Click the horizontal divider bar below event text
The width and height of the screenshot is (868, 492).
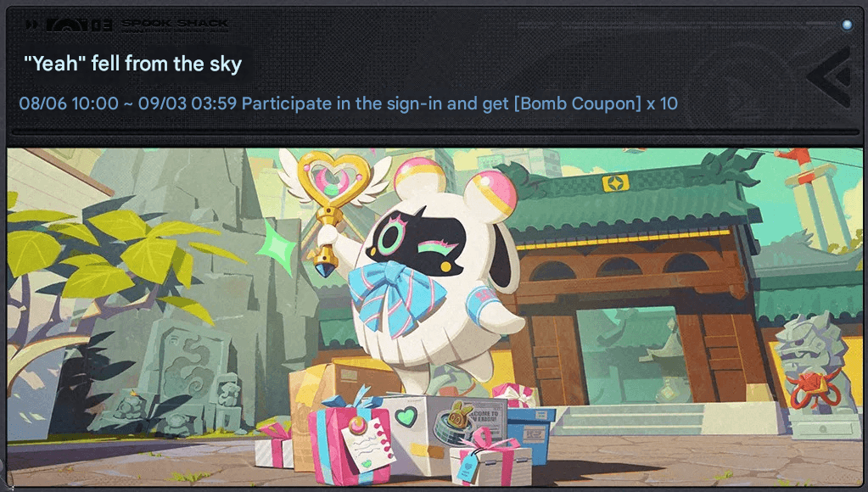(435, 133)
